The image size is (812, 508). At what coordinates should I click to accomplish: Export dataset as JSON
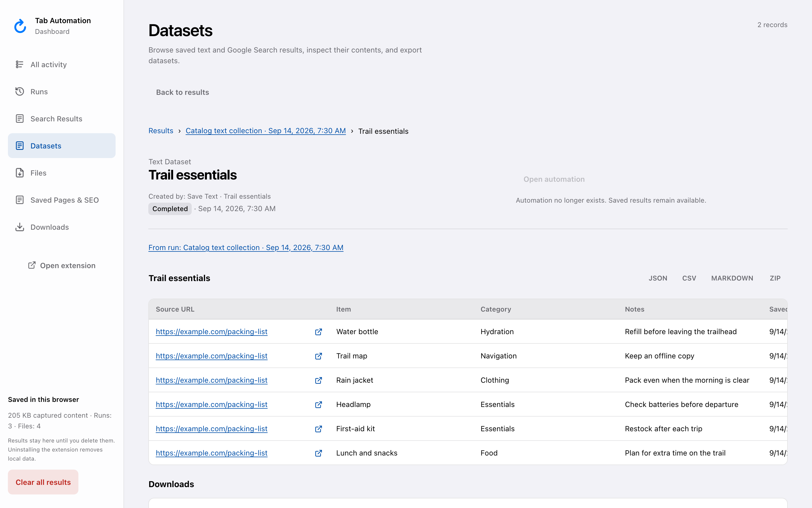(x=658, y=278)
